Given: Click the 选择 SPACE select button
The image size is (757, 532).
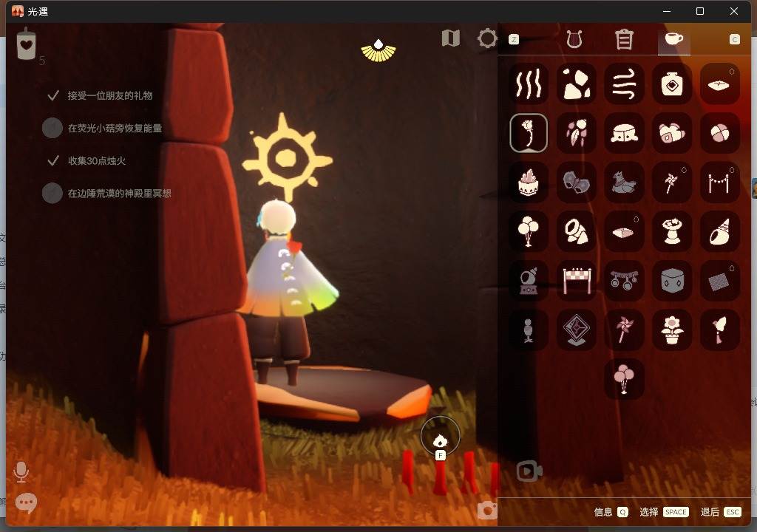Looking at the screenshot, I should (664, 512).
